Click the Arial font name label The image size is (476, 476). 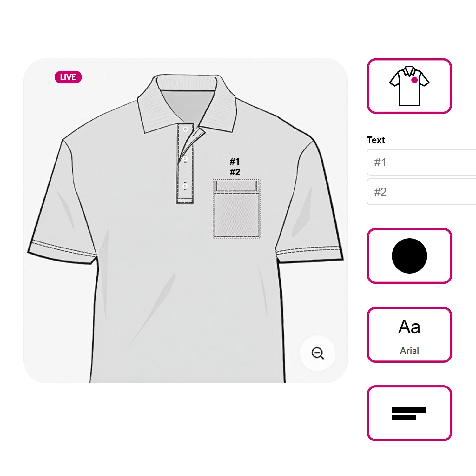[409, 351]
